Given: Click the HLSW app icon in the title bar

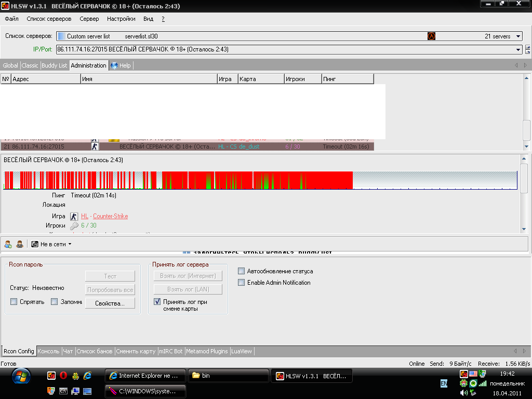Looking at the screenshot, I should point(5,6).
